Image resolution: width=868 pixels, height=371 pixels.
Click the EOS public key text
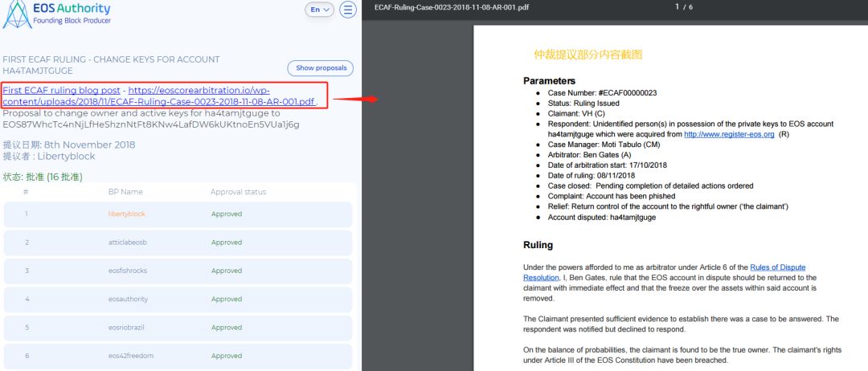pos(151,125)
